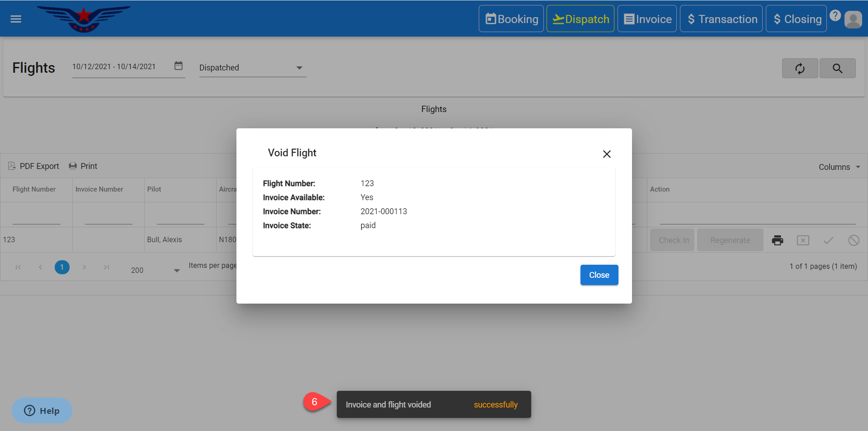Close the Void Flight dialog with X
Image resolution: width=868 pixels, height=431 pixels.
[x=607, y=154]
